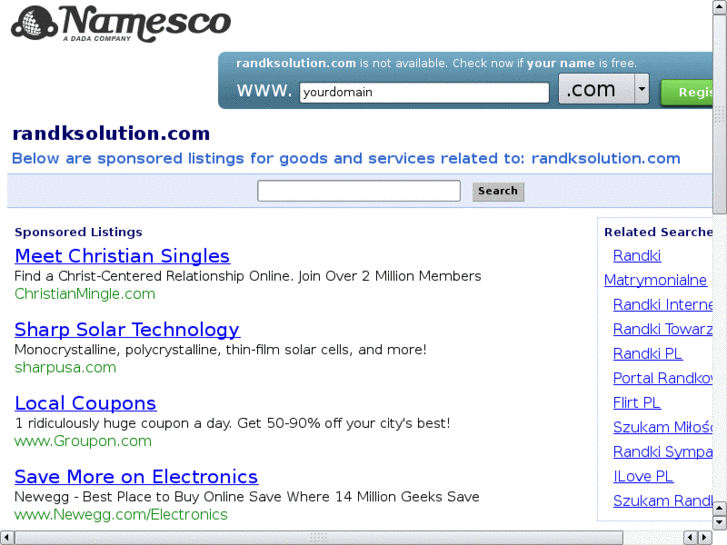Open the Matrymonialne related search
This screenshot has width=727, height=545.
655,280
